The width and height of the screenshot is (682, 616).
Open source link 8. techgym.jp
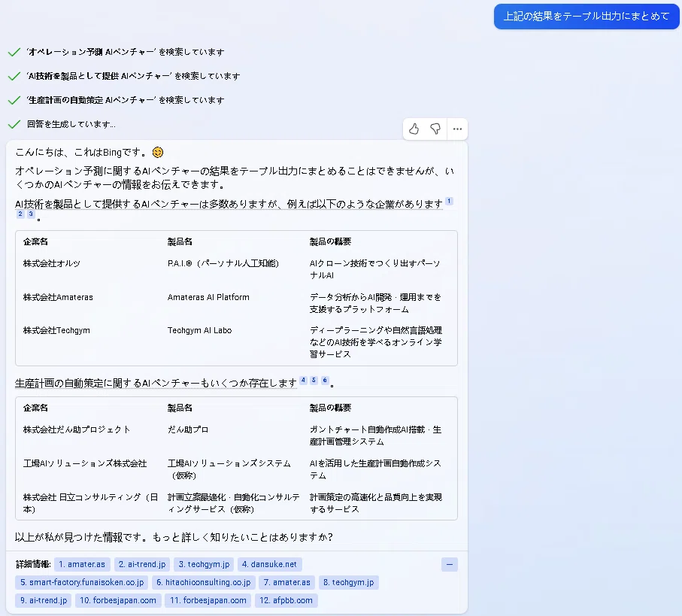click(348, 582)
